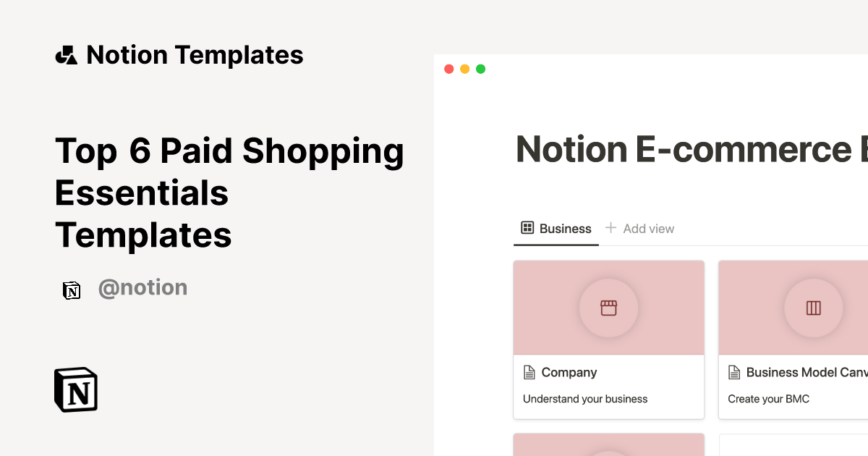The height and width of the screenshot is (456, 868).
Task: Click the Notion Templates heading link
Action: tap(195, 54)
